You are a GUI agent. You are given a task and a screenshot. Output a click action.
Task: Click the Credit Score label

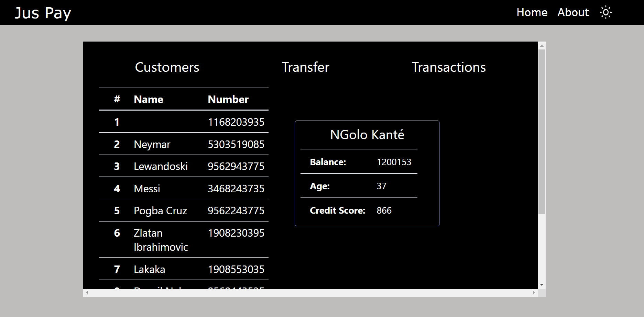tap(338, 211)
